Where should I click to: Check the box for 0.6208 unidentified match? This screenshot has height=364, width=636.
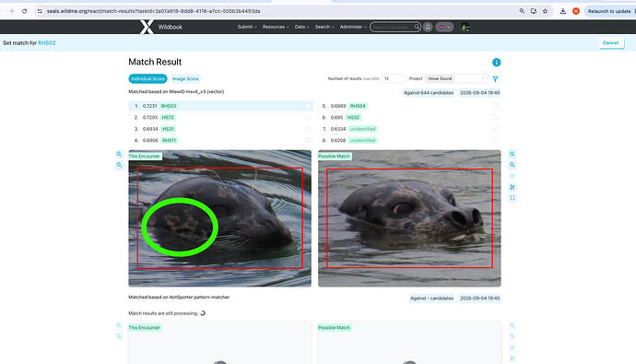click(495, 140)
